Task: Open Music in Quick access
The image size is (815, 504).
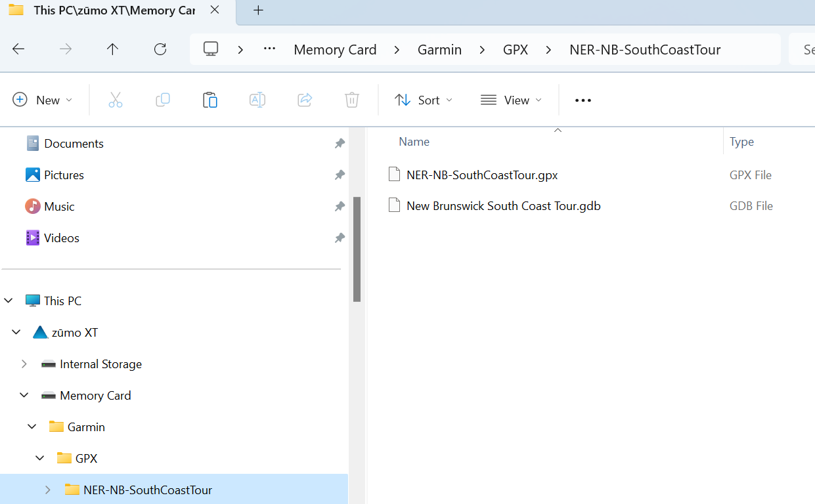Action: point(59,206)
